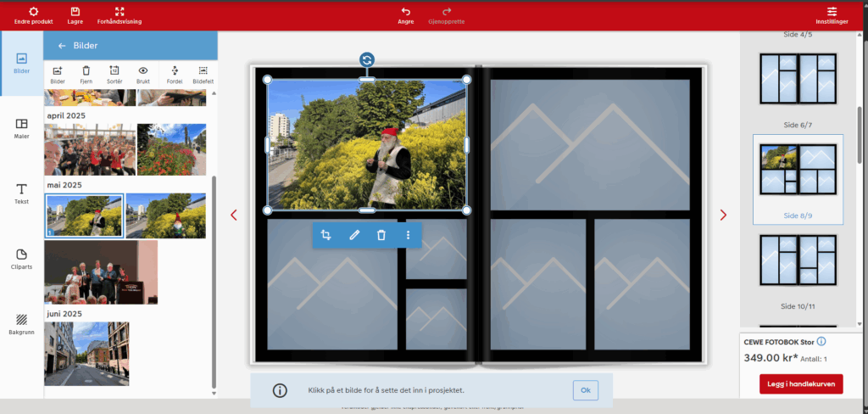
Task: Click the pencil edit icon on image
Action: 354,235
